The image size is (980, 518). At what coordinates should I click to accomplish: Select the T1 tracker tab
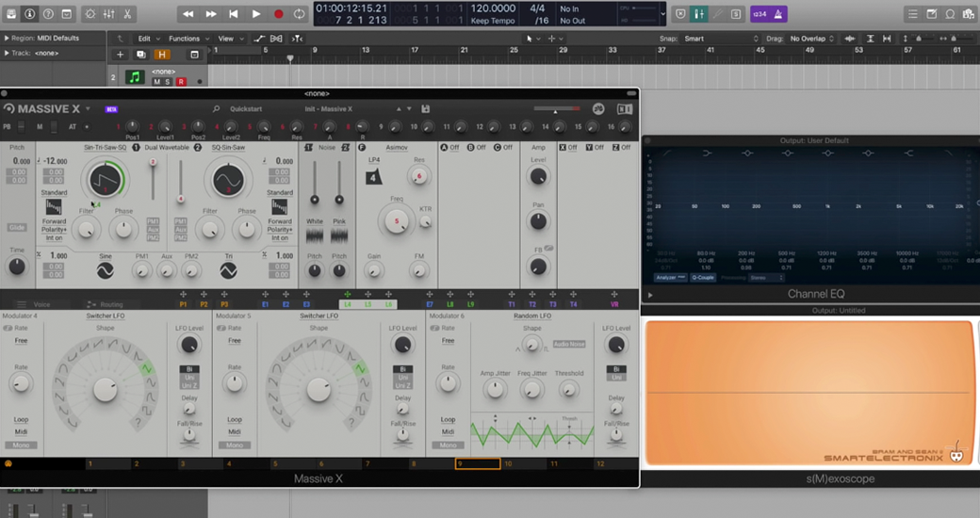(x=512, y=304)
